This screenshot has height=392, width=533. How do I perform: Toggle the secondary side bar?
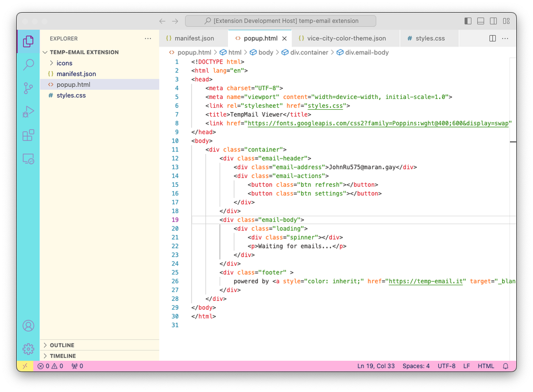click(x=493, y=21)
